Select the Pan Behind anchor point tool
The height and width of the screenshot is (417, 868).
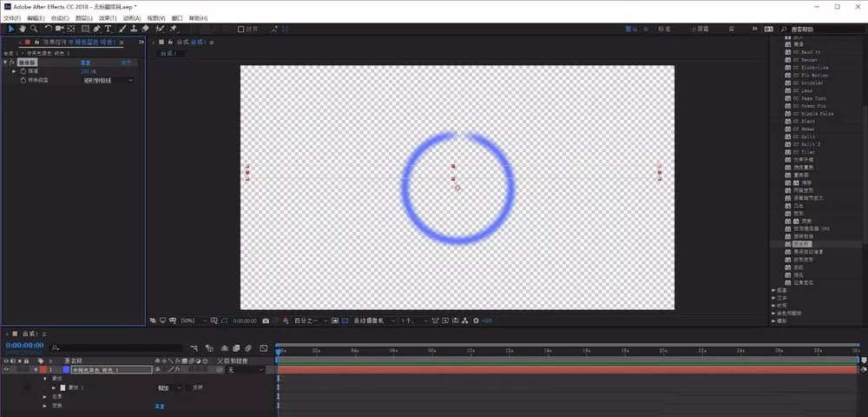(x=71, y=29)
